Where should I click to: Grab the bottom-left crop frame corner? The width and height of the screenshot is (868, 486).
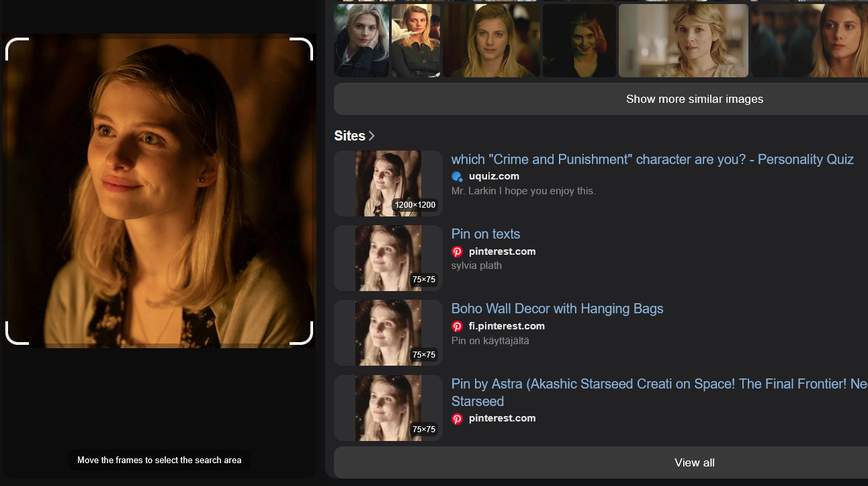[x=17, y=333]
